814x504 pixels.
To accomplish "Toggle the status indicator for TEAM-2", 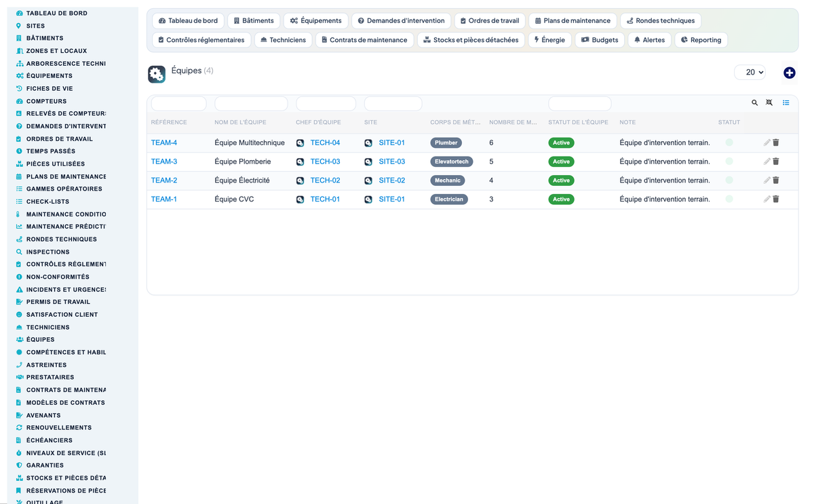I will click(x=729, y=180).
